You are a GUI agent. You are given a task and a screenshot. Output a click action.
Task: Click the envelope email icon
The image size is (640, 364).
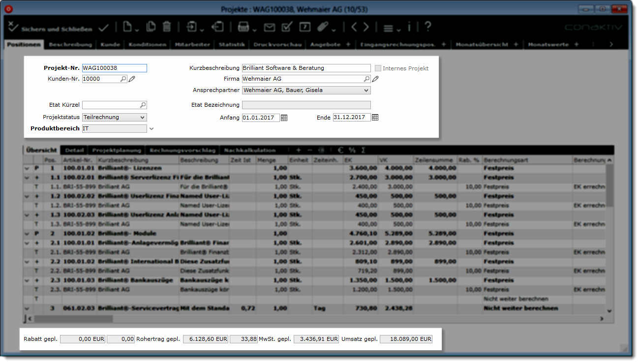coord(270,27)
